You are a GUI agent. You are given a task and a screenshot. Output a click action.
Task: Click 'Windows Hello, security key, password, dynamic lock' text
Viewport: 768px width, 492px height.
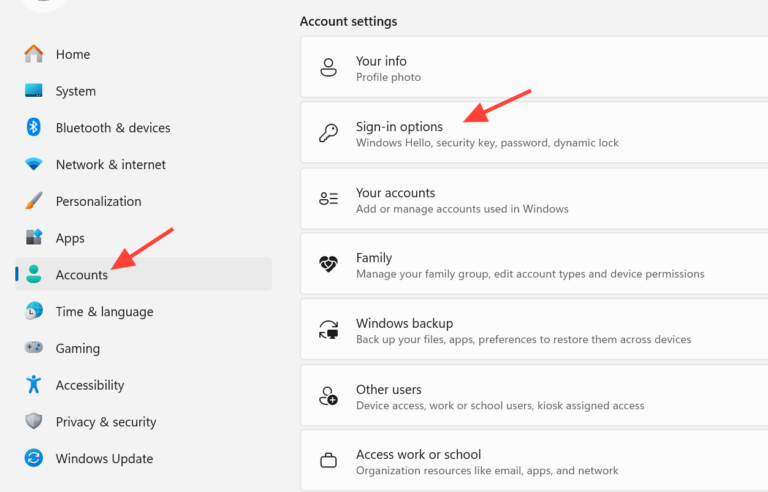[x=487, y=143]
